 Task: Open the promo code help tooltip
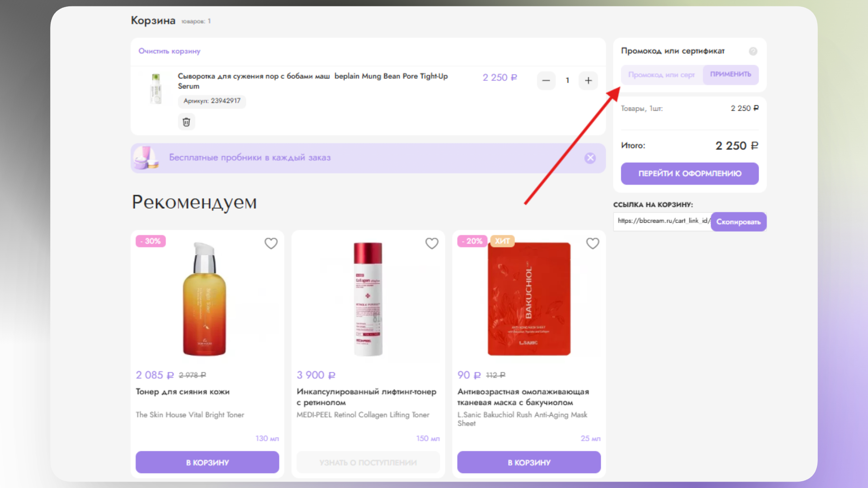[753, 52]
